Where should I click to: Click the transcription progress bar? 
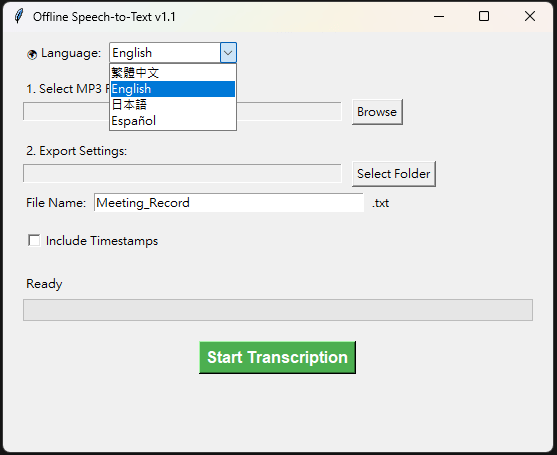click(278, 310)
